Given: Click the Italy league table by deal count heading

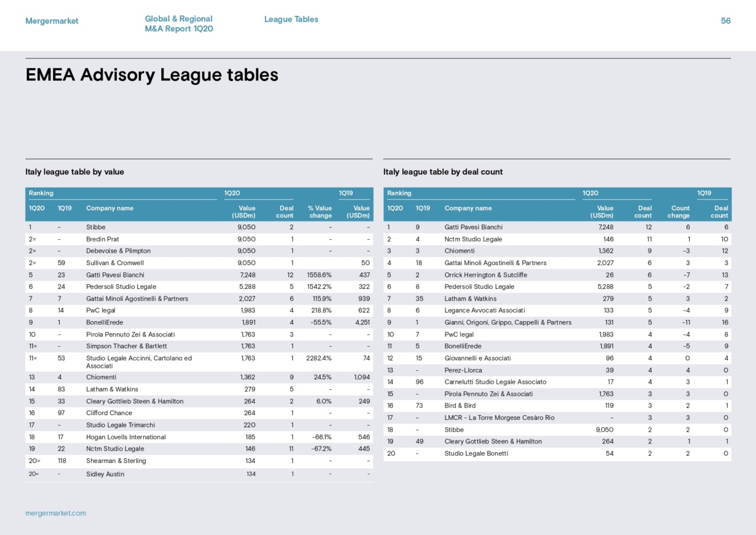Looking at the screenshot, I should pyautogui.click(x=443, y=172).
